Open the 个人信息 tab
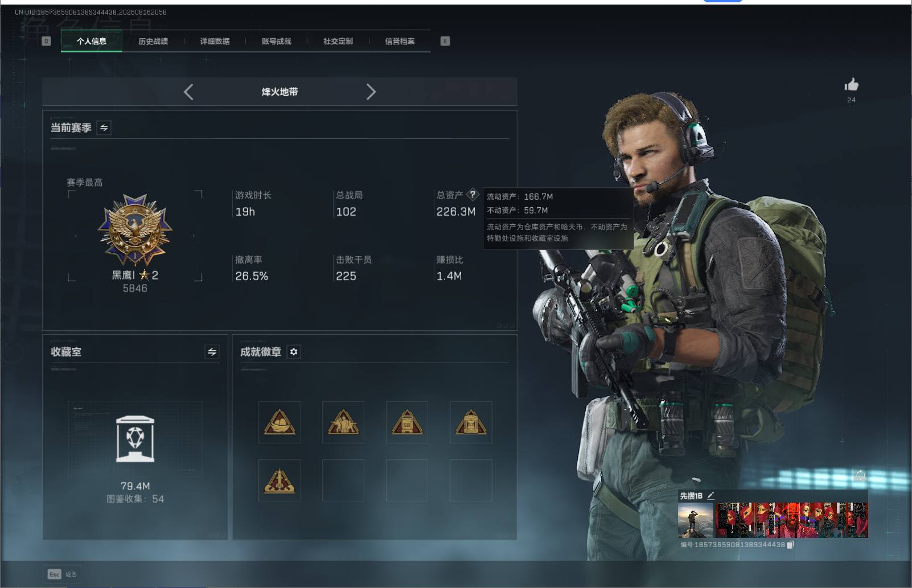The image size is (912, 588). 92,41
